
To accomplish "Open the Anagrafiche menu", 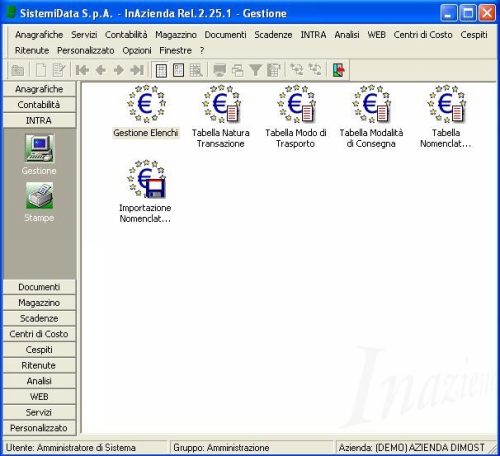I will point(39,35).
